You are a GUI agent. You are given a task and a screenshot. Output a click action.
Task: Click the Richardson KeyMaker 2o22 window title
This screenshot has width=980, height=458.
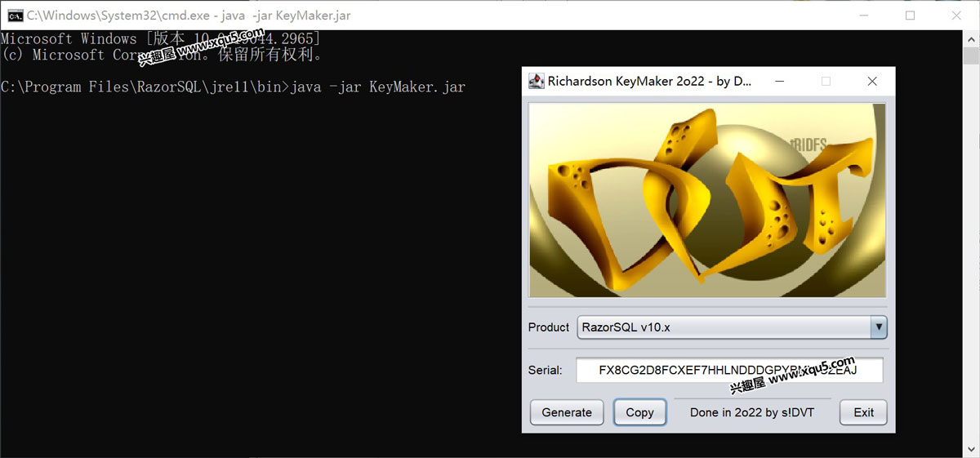(650, 81)
